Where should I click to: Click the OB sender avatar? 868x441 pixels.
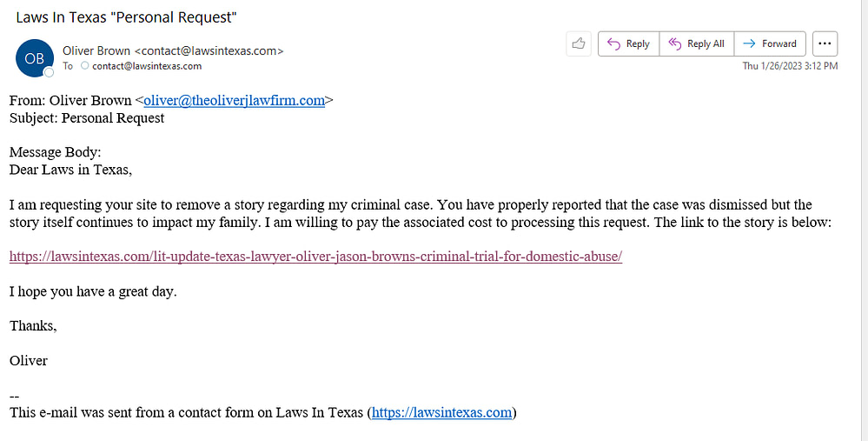(x=35, y=58)
